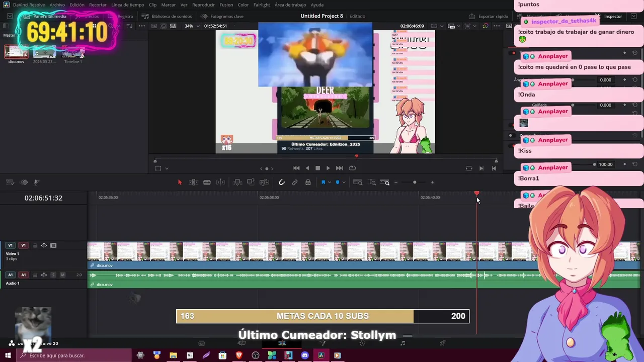Screen dimensions: 644x362
Task: Play the timeline forward
Action: (328, 168)
